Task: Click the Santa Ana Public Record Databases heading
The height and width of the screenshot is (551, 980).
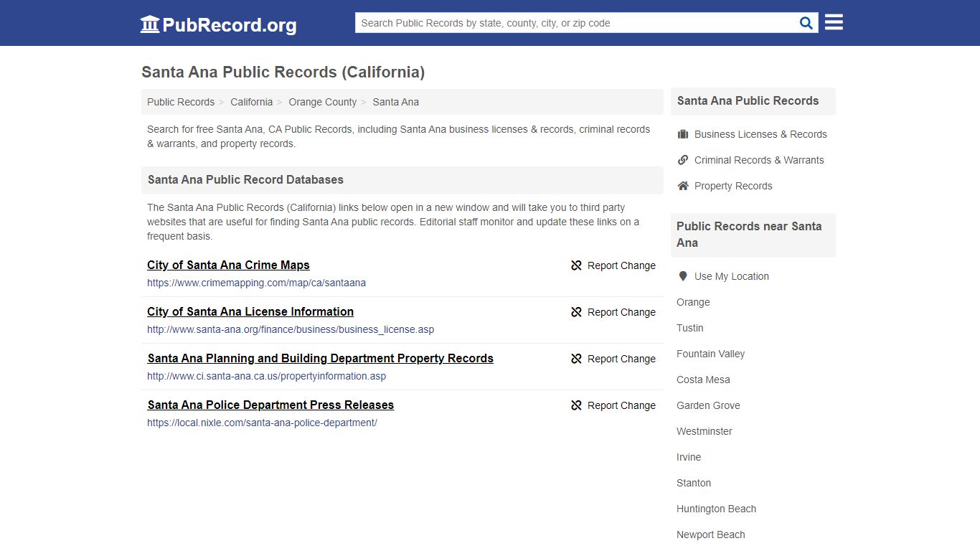Action: (245, 179)
